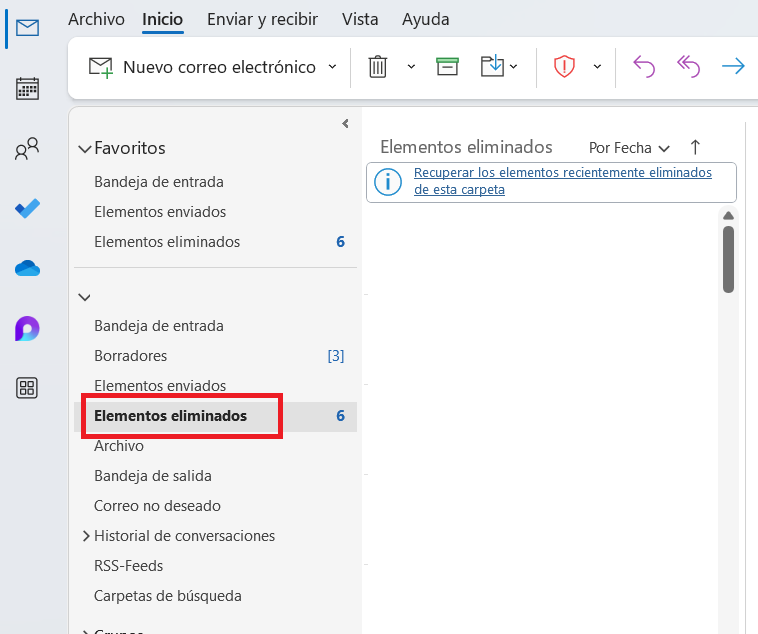Click the Delete trash can icon
758x634 pixels.
(378, 67)
